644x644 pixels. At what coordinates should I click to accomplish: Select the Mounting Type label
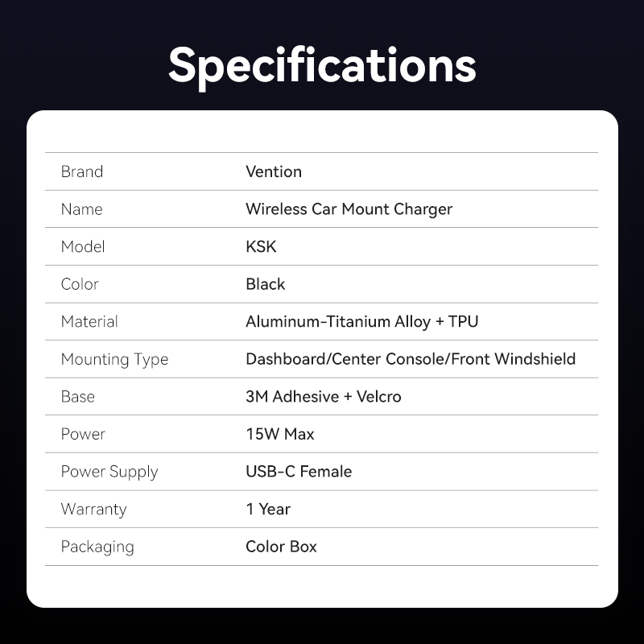pos(114,359)
